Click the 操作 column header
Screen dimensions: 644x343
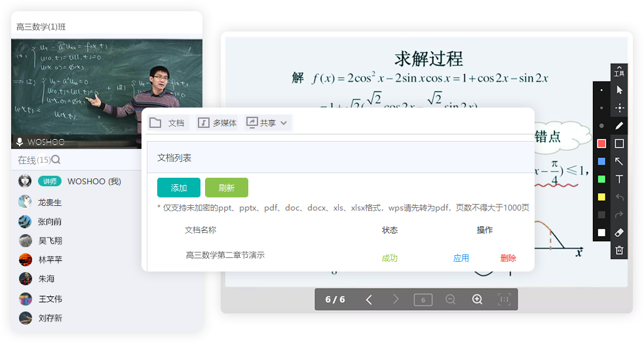pyautogui.click(x=485, y=230)
